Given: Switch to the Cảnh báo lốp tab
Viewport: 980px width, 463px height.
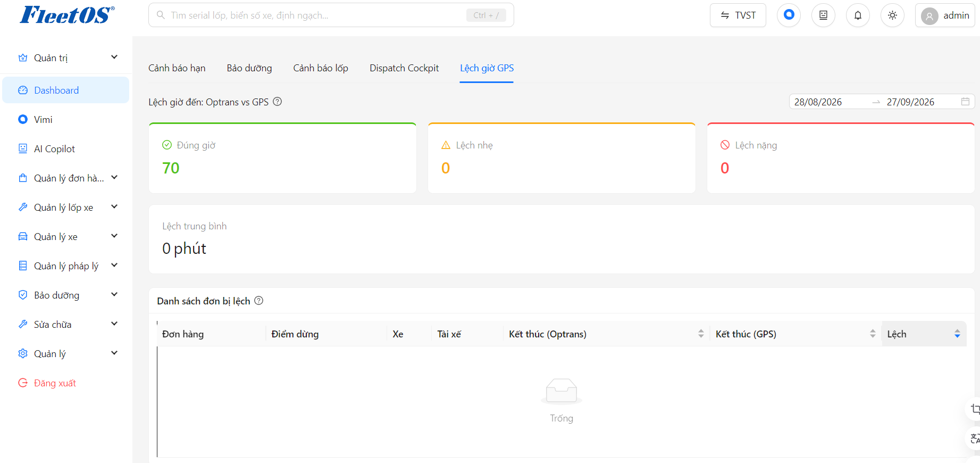Looking at the screenshot, I should [321, 68].
